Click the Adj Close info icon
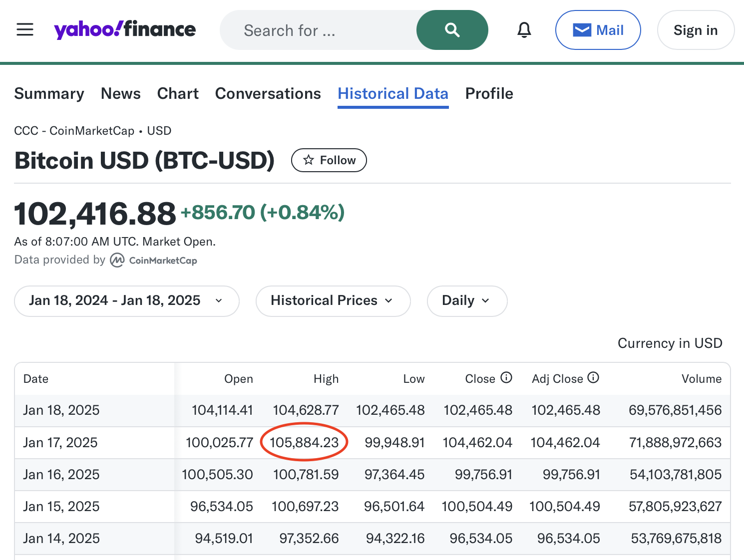The width and height of the screenshot is (744, 560). [x=593, y=378]
